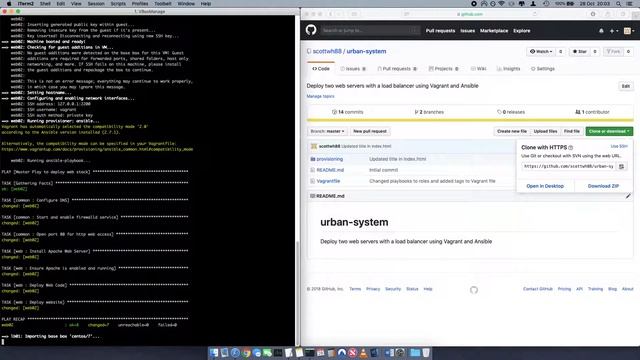Open the GitHub notifications bell
Image resolution: width=640 pixels, height=360 pixels.
pyautogui.click(x=601, y=31)
